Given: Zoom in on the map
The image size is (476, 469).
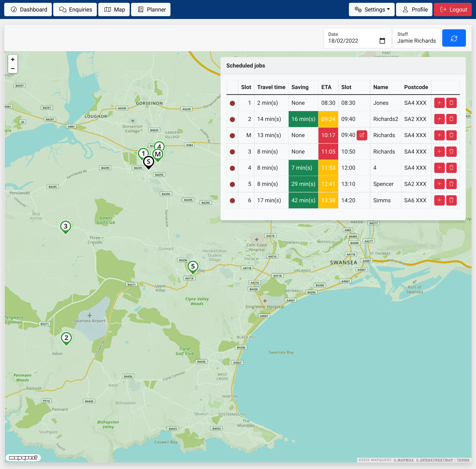Looking at the screenshot, I should (x=13, y=59).
